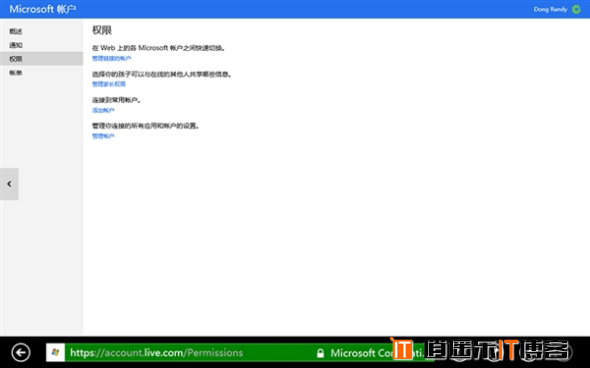Go to 帐单 in the sidebar
The height and width of the screenshot is (368, 590).
pos(16,73)
